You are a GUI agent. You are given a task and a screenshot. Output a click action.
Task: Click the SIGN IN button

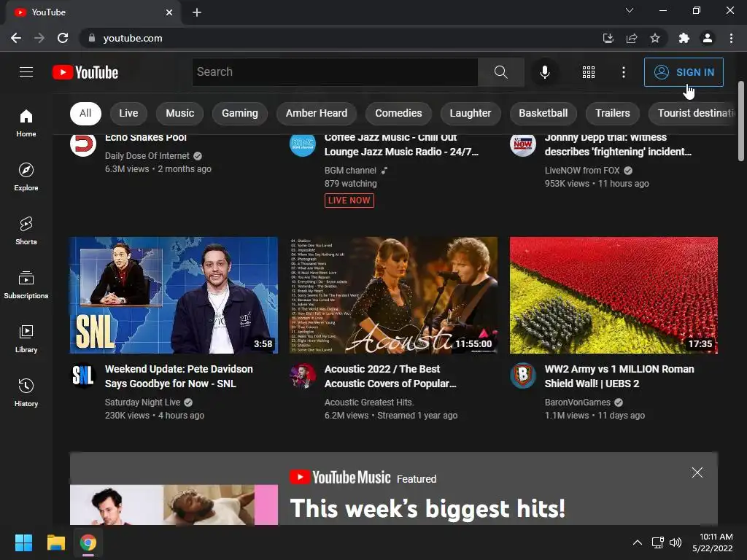tap(683, 72)
